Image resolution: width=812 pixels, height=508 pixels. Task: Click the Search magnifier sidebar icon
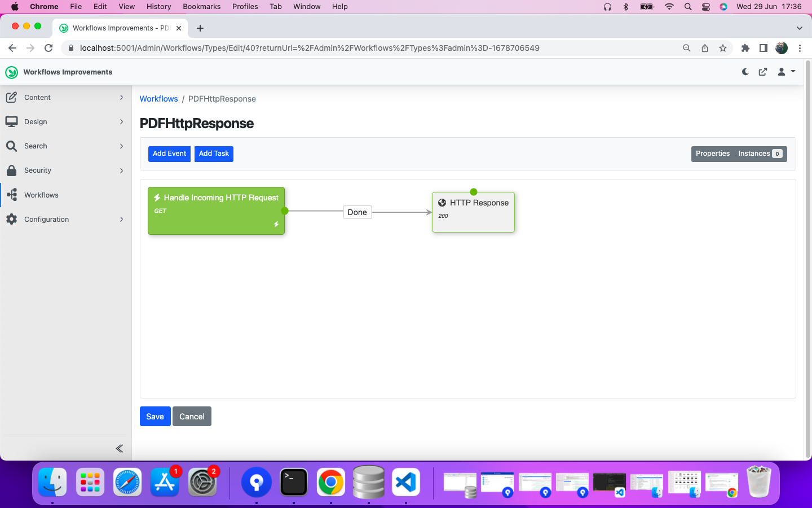pos(11,146)
